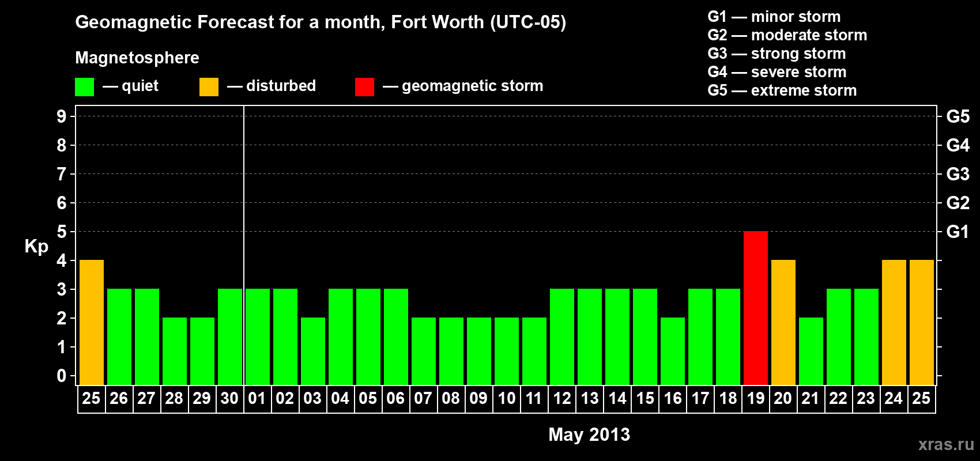
Task: Click the green bar above day 09
Action: click(x=479, y=351)
